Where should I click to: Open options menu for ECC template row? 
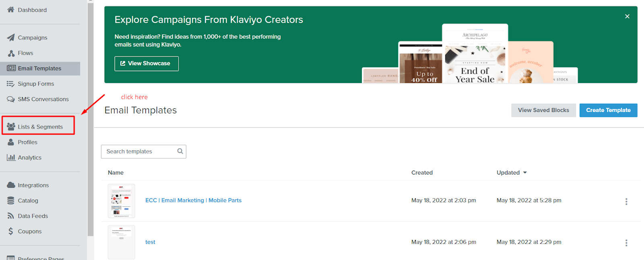pos(626,201)
